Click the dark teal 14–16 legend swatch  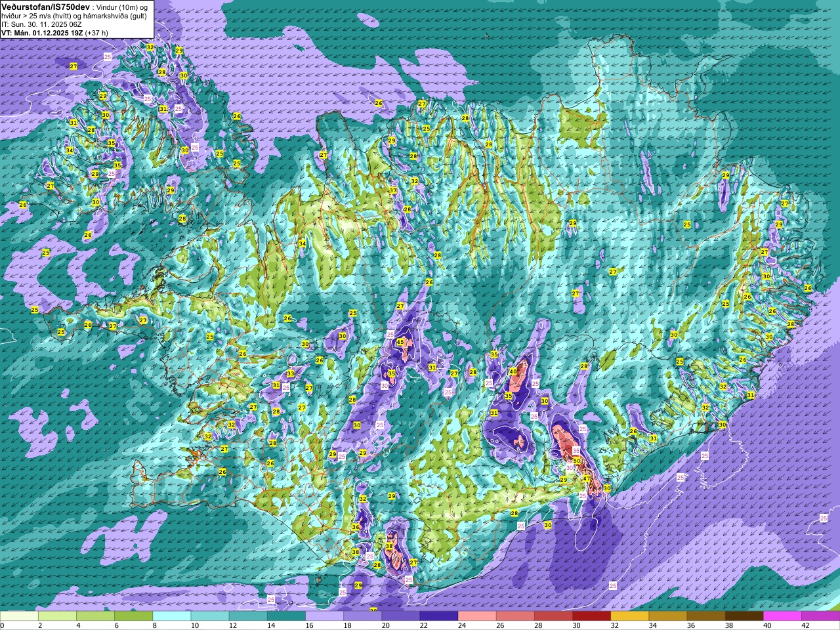click(286, 616)
